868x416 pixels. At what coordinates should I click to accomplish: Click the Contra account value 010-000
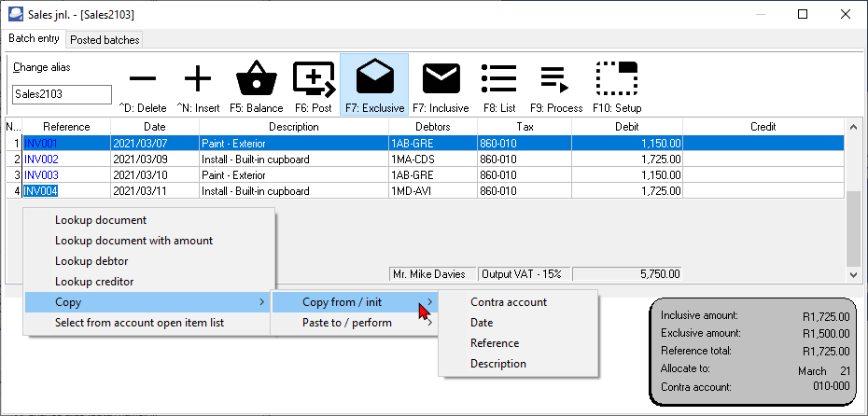831,387
